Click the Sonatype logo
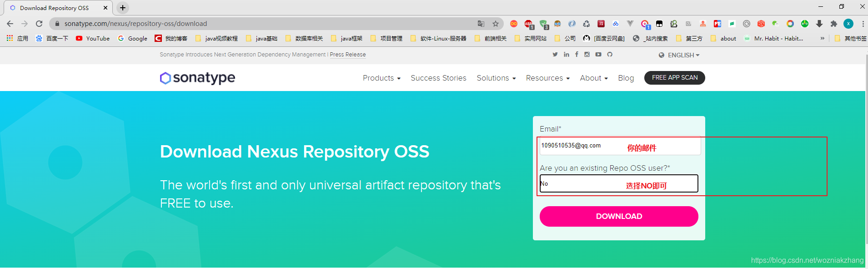This screenshot has height=269, width=868. [197, 78]
